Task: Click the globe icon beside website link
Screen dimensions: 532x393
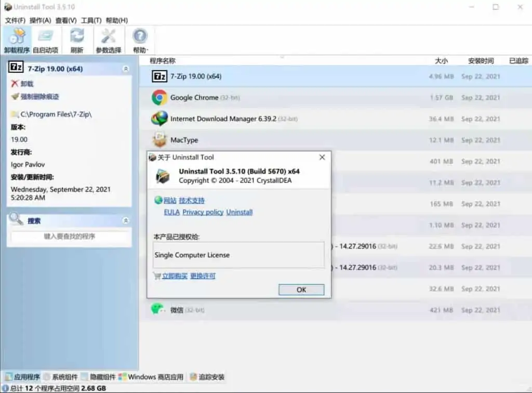Action: [158, 200]
